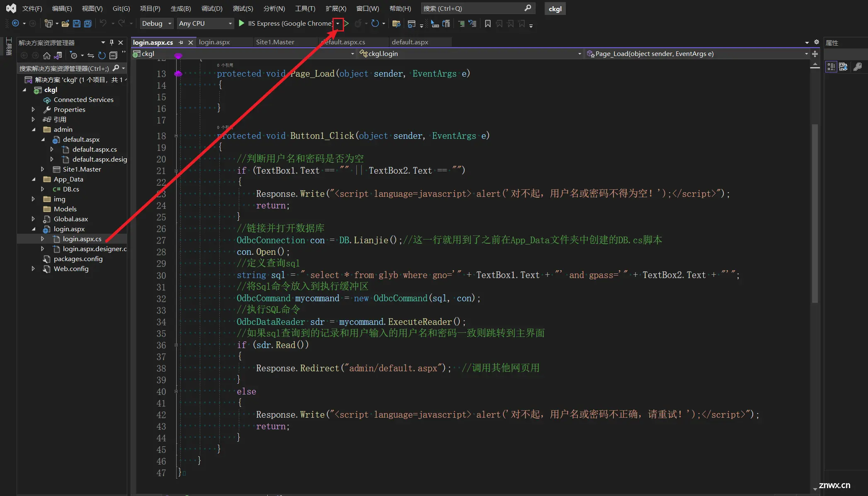Toggle pin auto-hide on Solution Explorer
This screenshot has width=868, height=496.
pyautogui.click(x=112, y=42)
